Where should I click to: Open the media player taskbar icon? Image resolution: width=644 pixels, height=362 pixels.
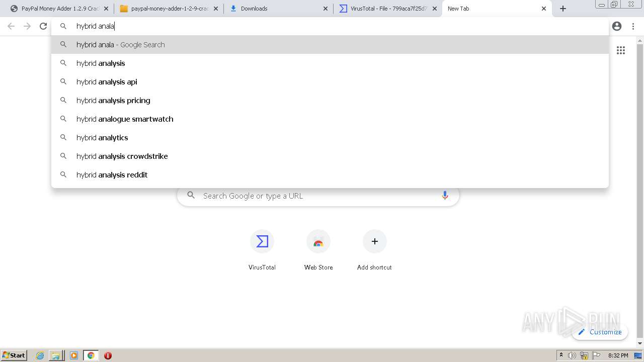74,355
